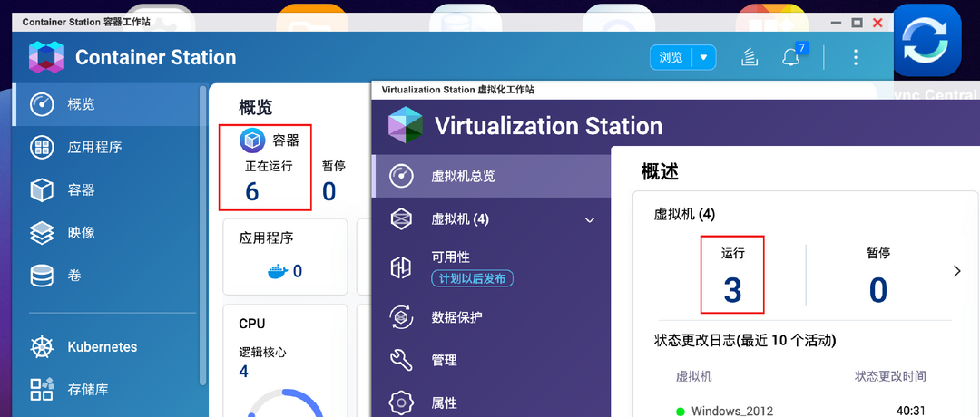Click the Container Station 暂停 count 0
The height and width of the screenshot is (417, 980).
pyautogui.click(x=329, y=191)
